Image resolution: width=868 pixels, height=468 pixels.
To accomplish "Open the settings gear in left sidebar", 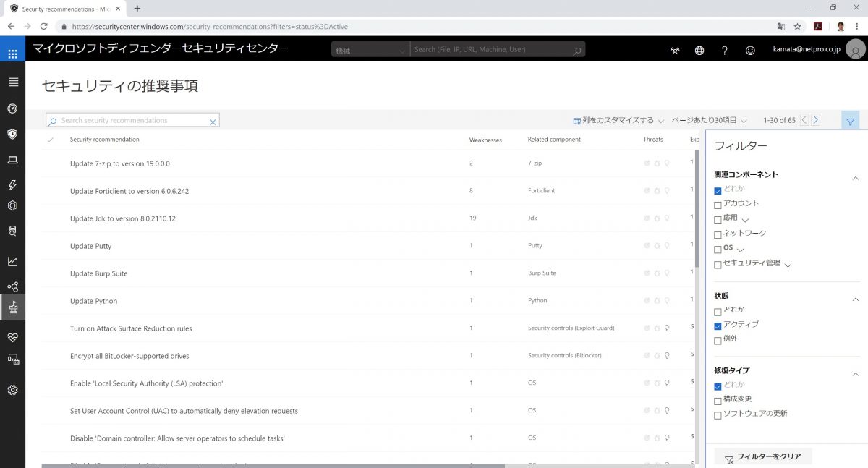I will click(12, 390).
